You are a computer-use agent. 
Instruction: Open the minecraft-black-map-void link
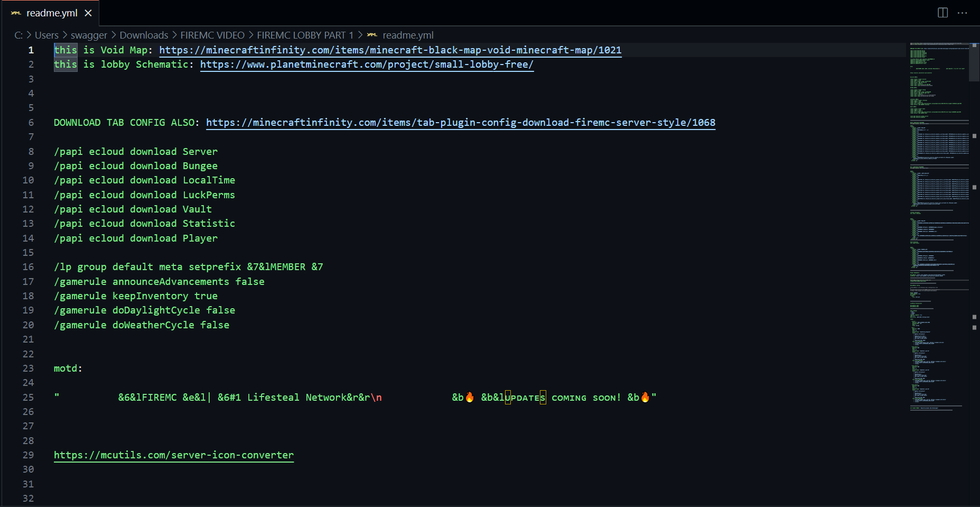pyautogui.click(x=390, y=50)
